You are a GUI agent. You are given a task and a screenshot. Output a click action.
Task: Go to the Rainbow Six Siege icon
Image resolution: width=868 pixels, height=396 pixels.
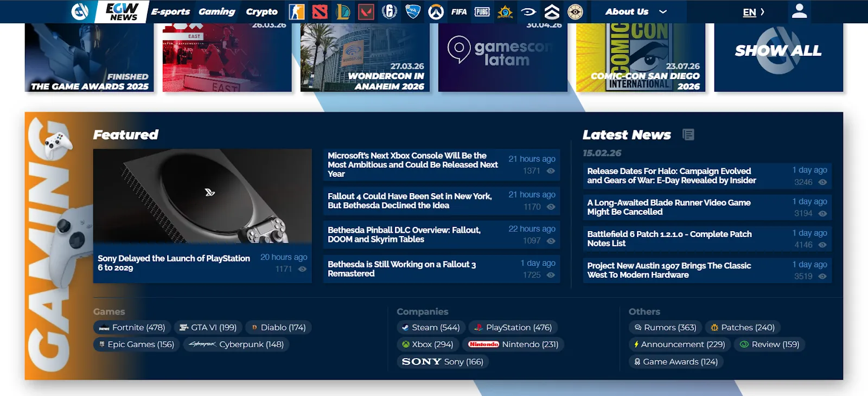click(x=390, y=11)
